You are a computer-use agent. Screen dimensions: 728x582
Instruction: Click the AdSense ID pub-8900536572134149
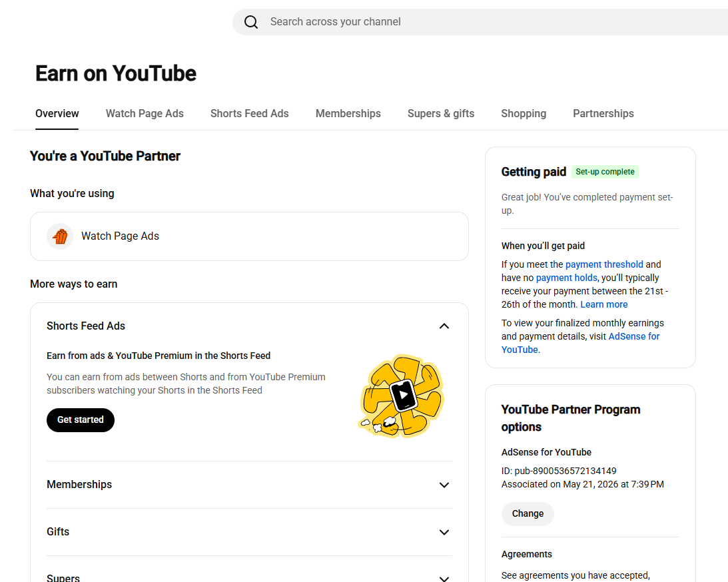pos(559,471)
